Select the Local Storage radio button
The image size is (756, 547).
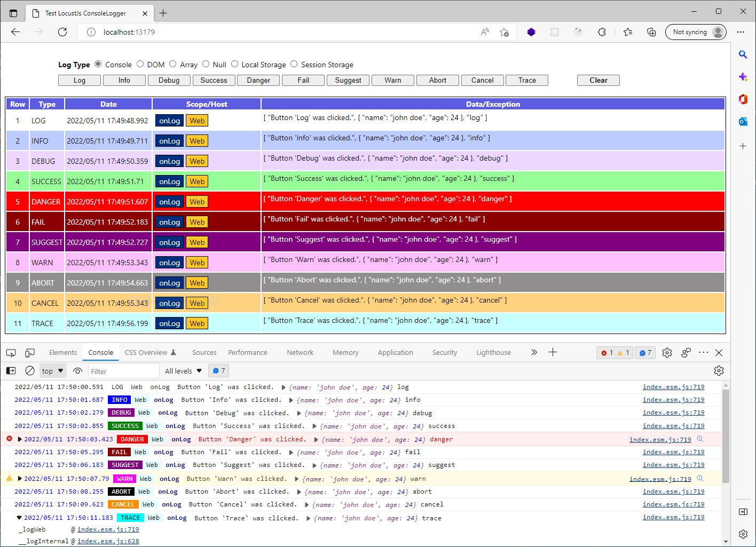pyautogui.click(x=234, y=64)
